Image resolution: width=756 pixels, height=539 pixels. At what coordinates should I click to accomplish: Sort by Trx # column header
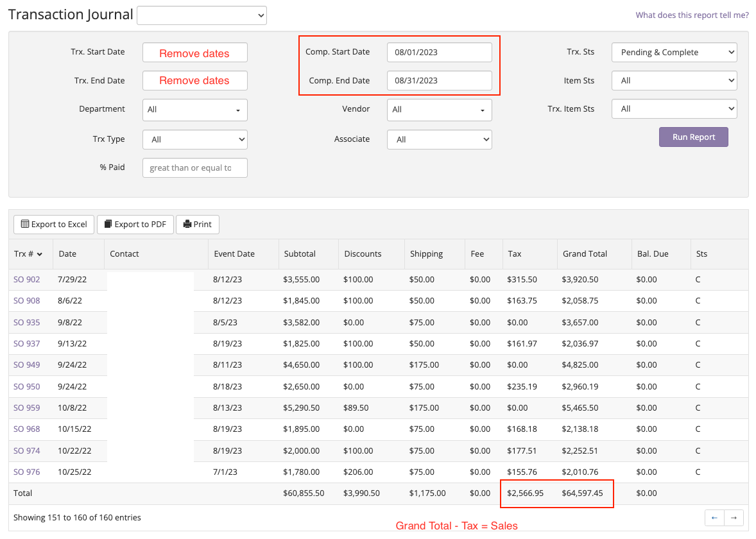click(28, 254)
